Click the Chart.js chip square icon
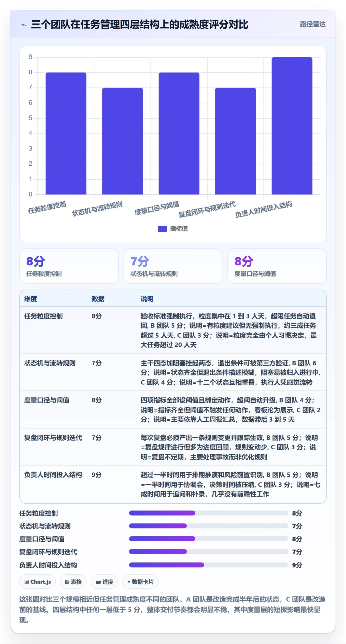The width and height of the screenshot is (346, 644). pyautogui.click(x=26, y=582)
